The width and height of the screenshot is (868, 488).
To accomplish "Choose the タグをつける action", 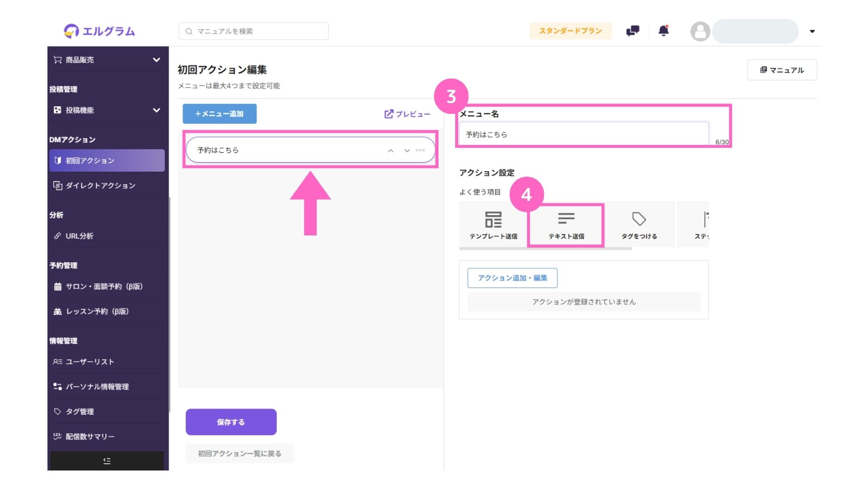I will [639, 224].
